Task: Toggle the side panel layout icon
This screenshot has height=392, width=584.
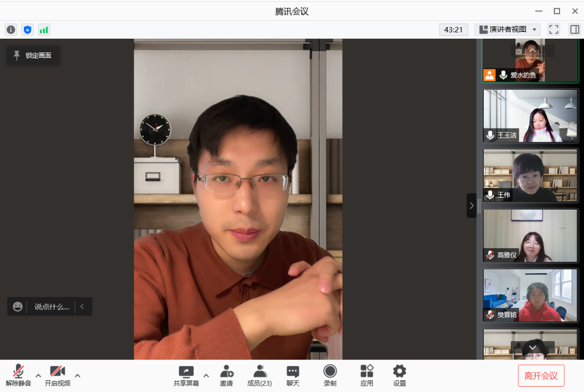Action: [x=575, y=30]
